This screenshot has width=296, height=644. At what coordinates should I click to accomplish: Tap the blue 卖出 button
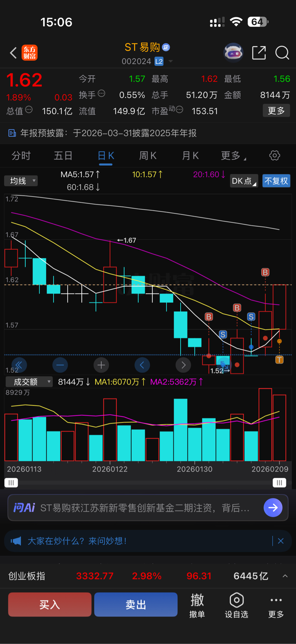136,605
